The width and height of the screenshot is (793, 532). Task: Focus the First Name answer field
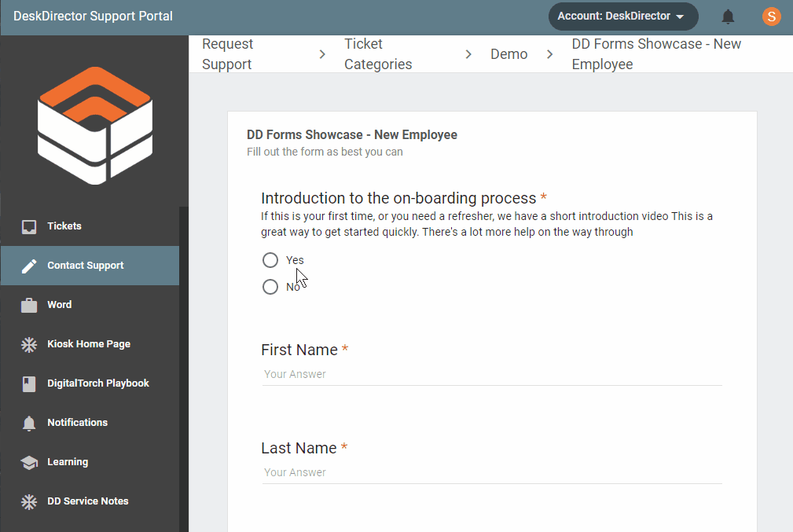(x=491, y=375)
